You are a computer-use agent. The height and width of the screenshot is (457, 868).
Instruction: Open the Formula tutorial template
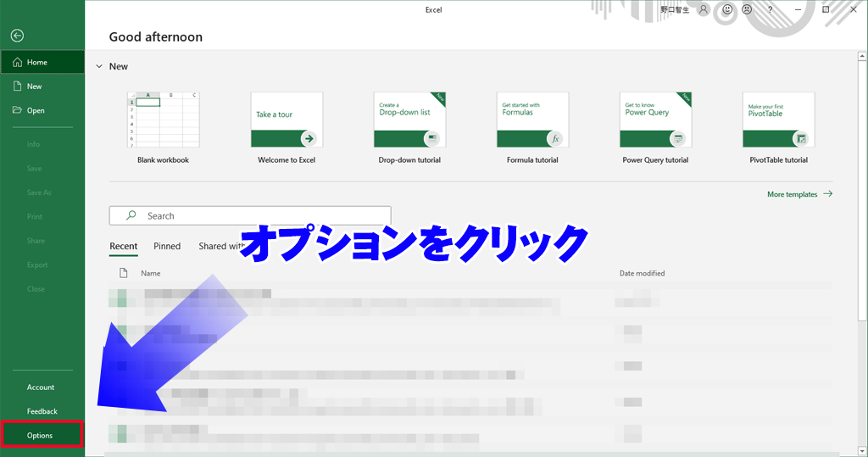[532, 128]
